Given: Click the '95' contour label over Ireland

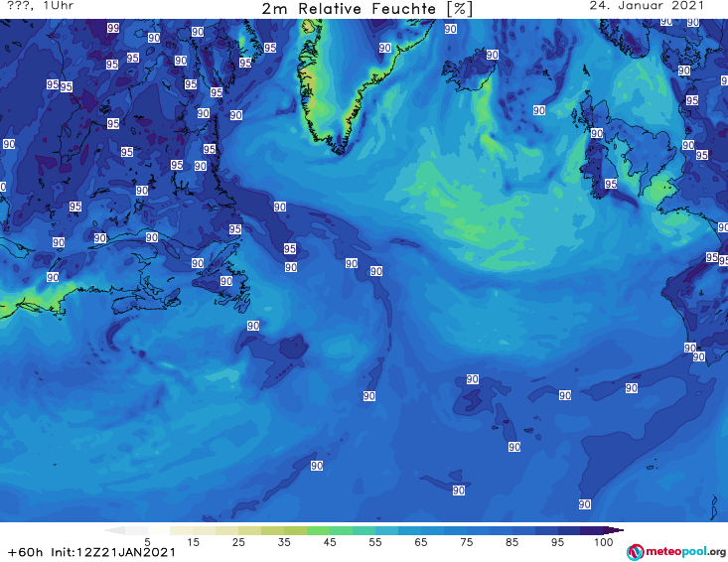Looking at the screenshot, I should 611,184.
